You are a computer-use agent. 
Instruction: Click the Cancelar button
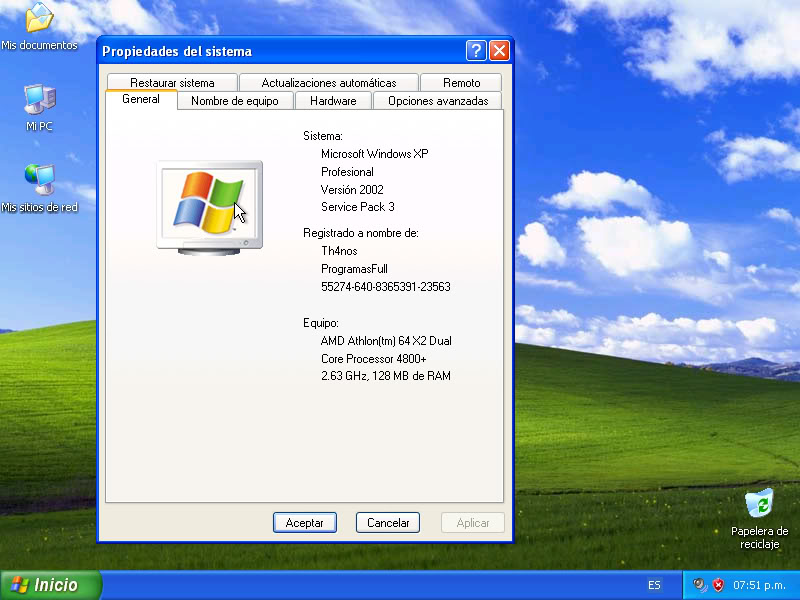(387, 522)
